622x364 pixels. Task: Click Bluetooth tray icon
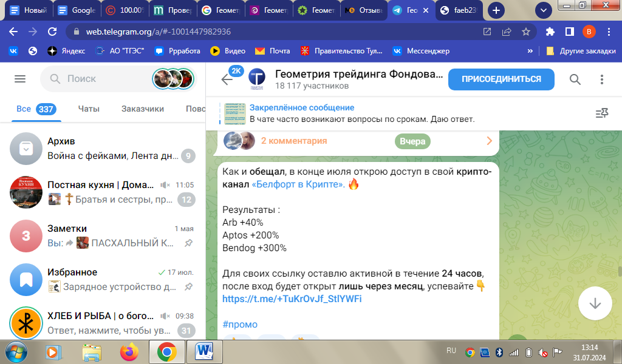tap(499, 352)
